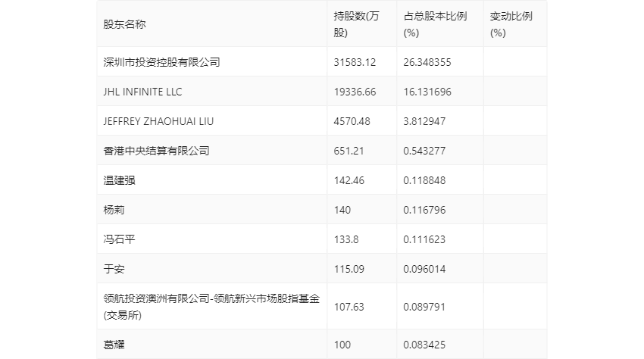Select 深圳市投资控股有限公司 shareholder name

162,62
